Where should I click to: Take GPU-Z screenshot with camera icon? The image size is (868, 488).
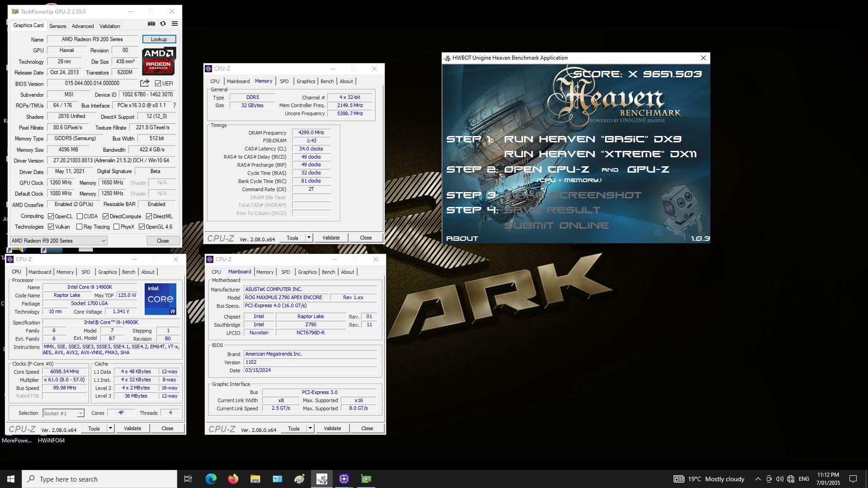tap(151, 24)
